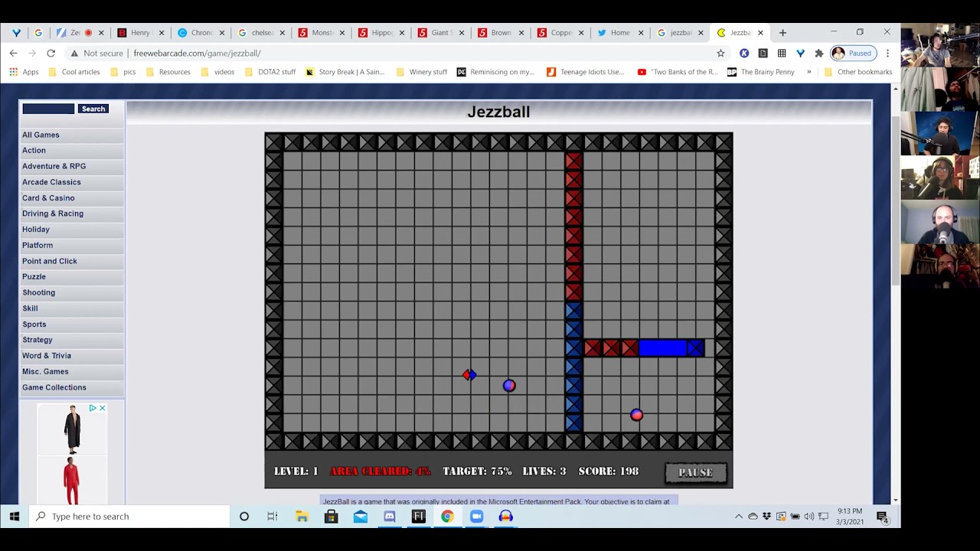This screenshot has height=551, width=980.
Task: Open the Game Collections category
Action: 72,387
